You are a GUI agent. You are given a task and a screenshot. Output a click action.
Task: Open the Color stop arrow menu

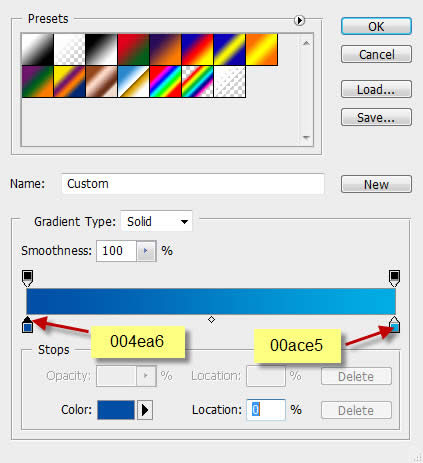(145, 410)
